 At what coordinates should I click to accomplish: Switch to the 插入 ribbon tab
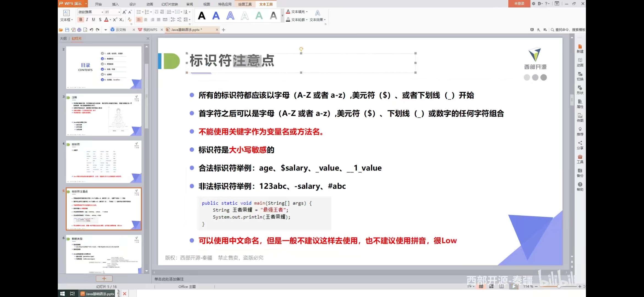click(x=115, y=4)
